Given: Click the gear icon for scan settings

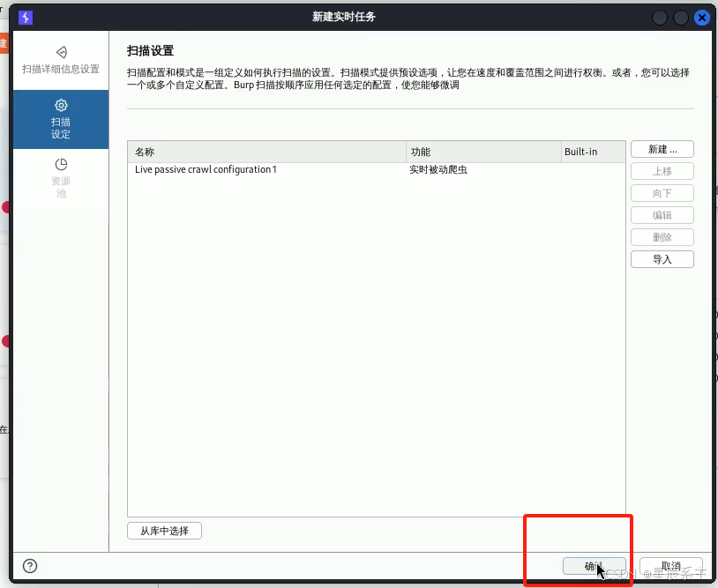Looking at the screenshot, I should [61, 105].
